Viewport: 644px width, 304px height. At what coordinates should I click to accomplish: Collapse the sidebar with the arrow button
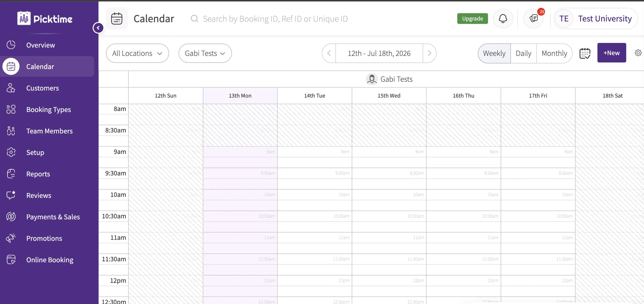(98, 28)
